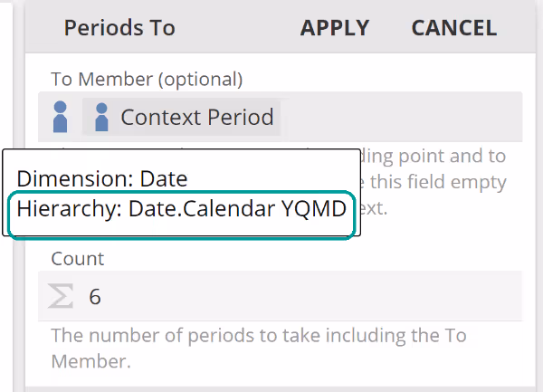Screen dimensions: 543x392
Task: Click the APPLY button
Action: pyautogui.click(x=335, y=28)
